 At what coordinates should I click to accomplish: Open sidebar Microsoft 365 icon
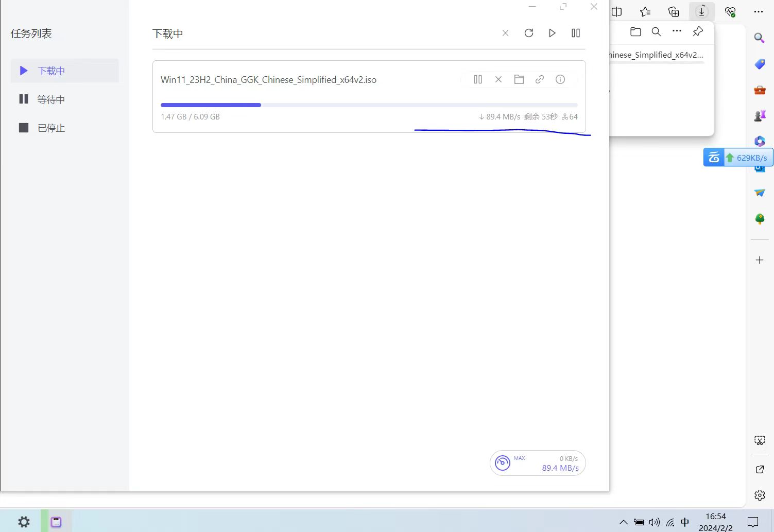pyautogui.click(x=760, y=141)
